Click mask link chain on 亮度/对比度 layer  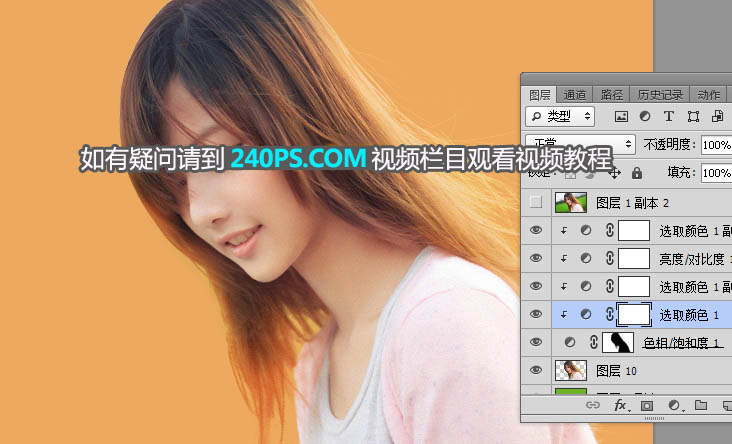coord(609,258)
